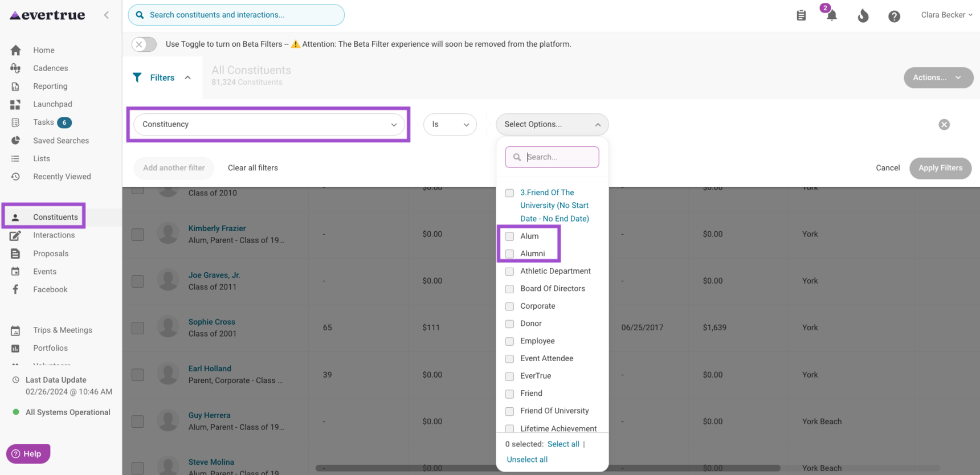This screenshot has height=475, width=980.
Task: Tick the Board Of Directors checkbox
Action: [x=509, y=289]
